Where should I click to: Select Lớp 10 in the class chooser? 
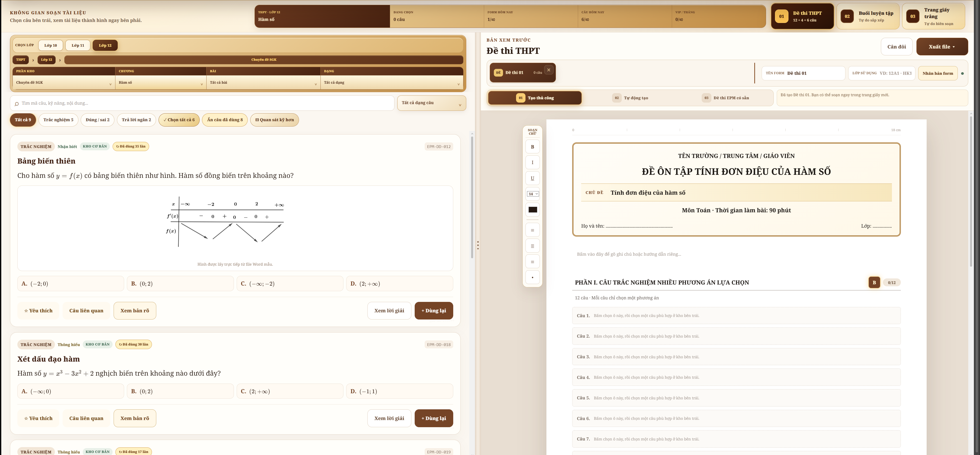pos(51,45)
